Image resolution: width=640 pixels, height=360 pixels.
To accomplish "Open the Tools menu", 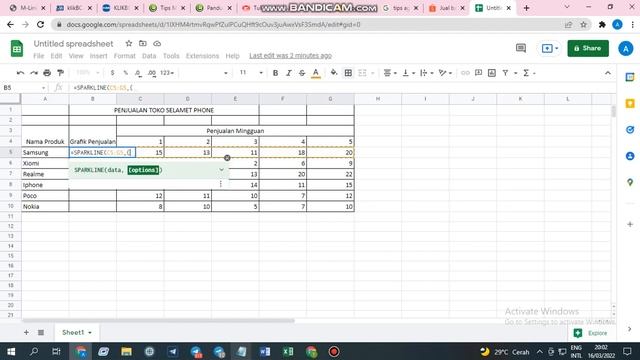I will [171, 56].
